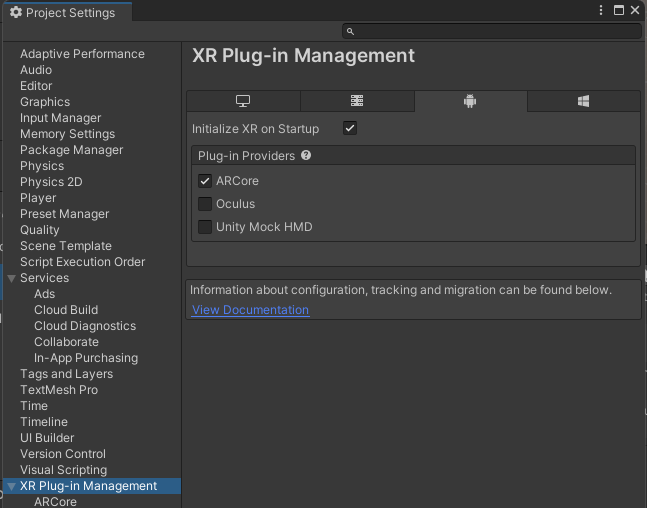The height and width of the screenshot is (508, 647).
Task: Toggle Initialize XR on Startup checkbox
Action: [x=350, y=128]
